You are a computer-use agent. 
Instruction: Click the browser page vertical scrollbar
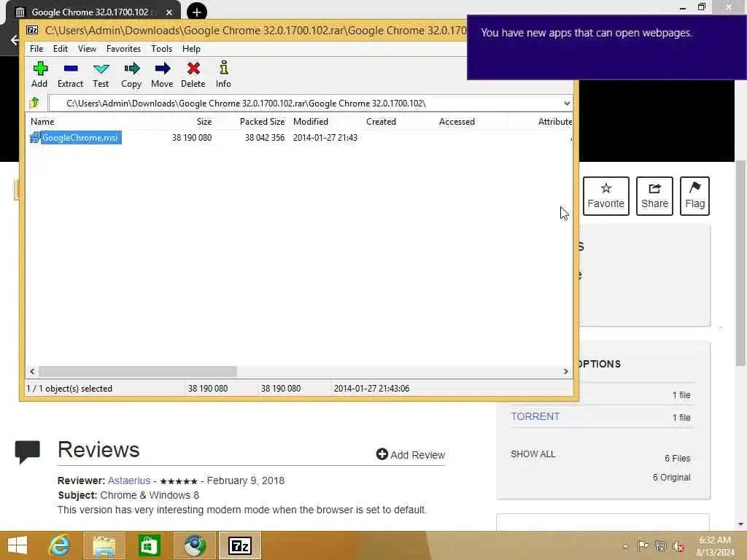tap(740, 263)
